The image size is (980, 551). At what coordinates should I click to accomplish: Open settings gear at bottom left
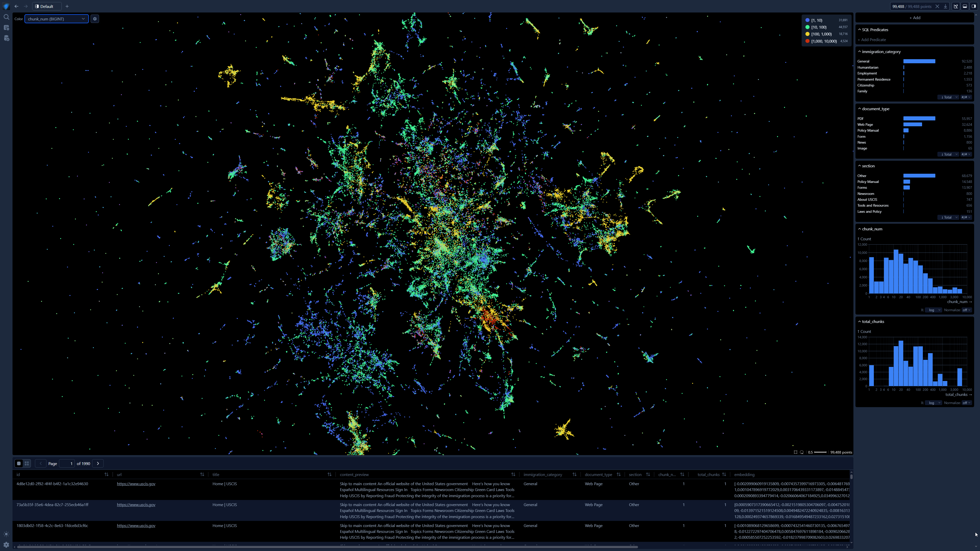[6, 545]
